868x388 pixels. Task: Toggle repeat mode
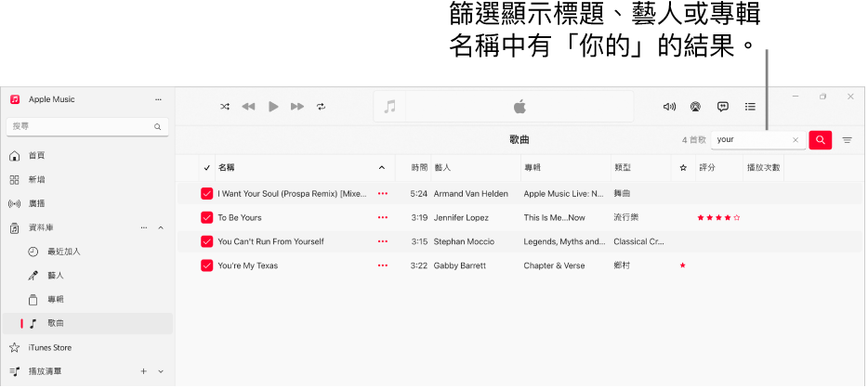tap(321, 107)
